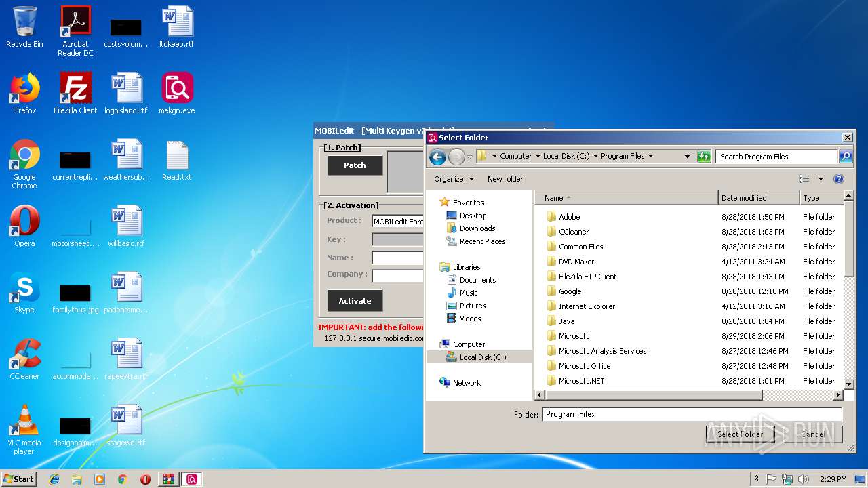Expand the Computer breadcrumb dropdown arrow
This screenshot has height=488, width=868.
point(538,157)
